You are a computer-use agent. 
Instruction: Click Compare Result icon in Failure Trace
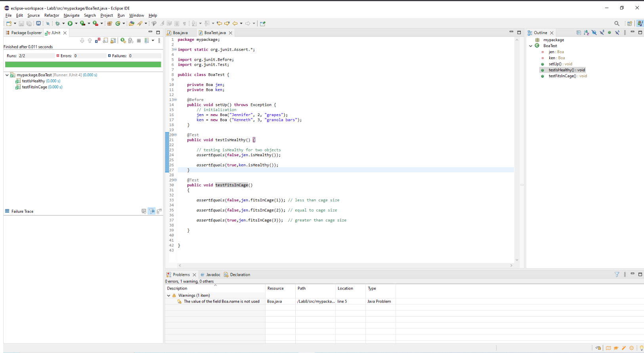[x=159, y=211]
